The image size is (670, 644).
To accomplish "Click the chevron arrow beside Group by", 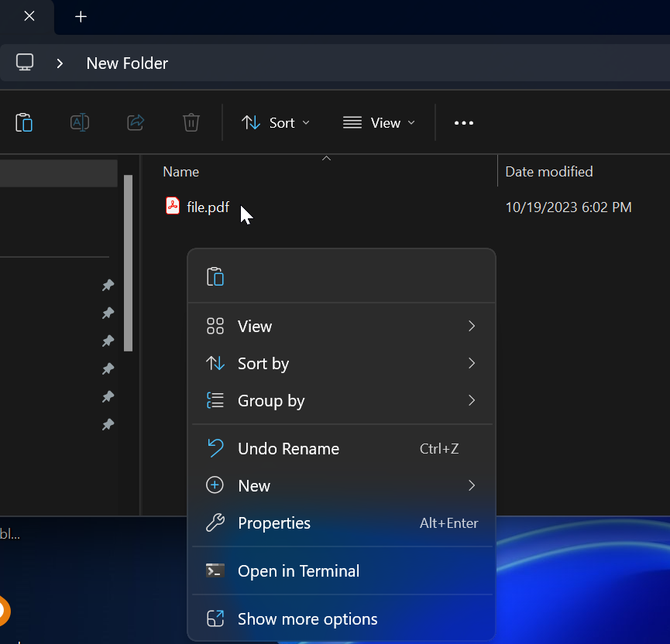I will tap(472, 401).
